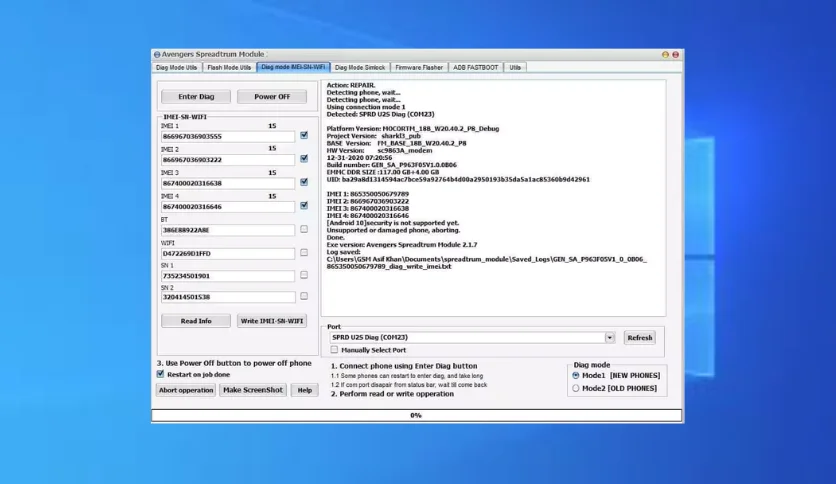Click the IMEI 1 input field
This screenshot has height=484, width=836.
pos(228,136)
